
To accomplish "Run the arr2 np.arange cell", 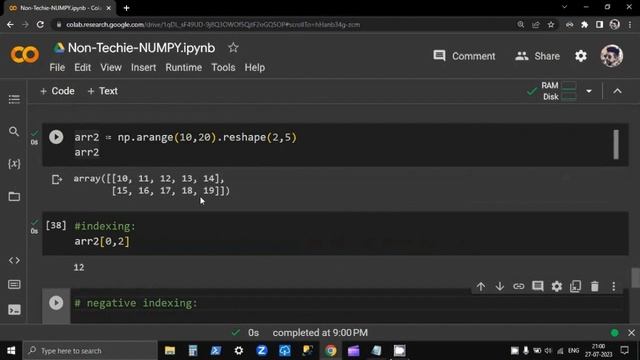I will 56,137.
